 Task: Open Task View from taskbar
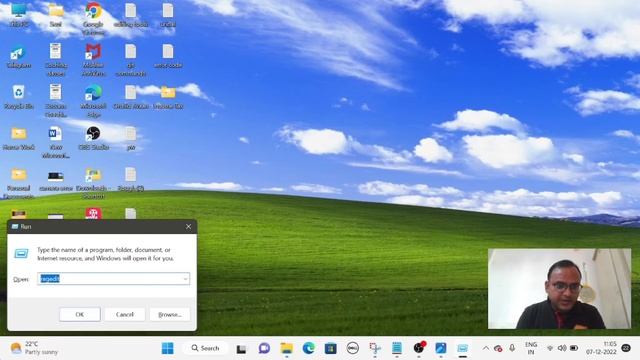tap(242, 349)
